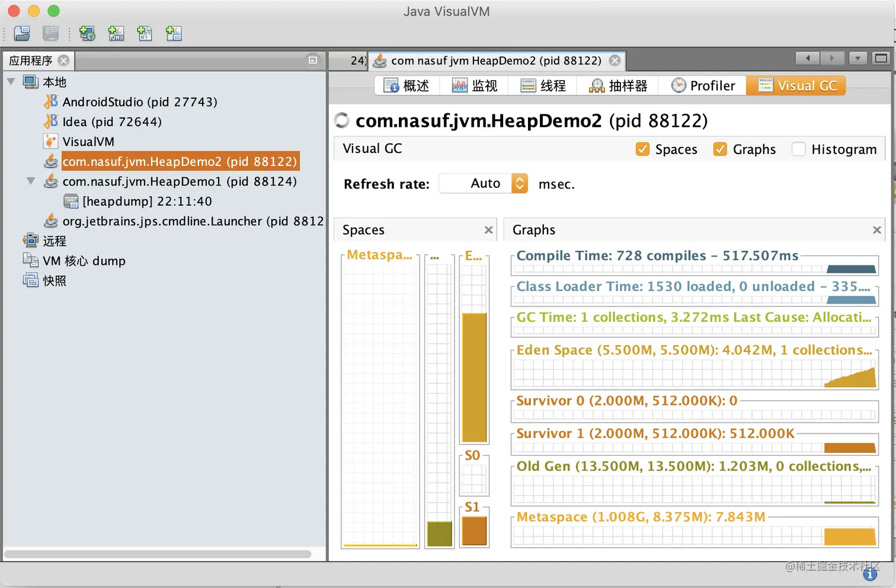Select com.nasuf.jvm.HeapDemo1 (pid 88124) node
The height and width of the screenshot is (588, 896).
pyautogui.click(x=180, y=181)
